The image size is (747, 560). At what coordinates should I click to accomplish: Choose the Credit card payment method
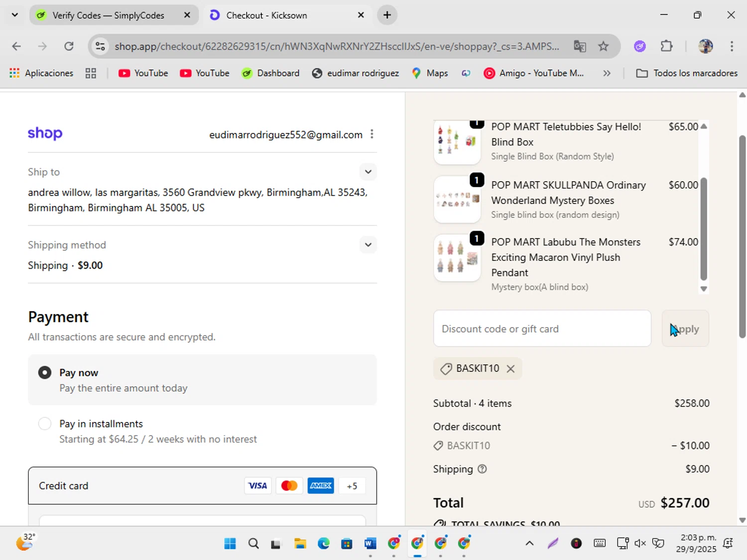[x=202, y=486]
